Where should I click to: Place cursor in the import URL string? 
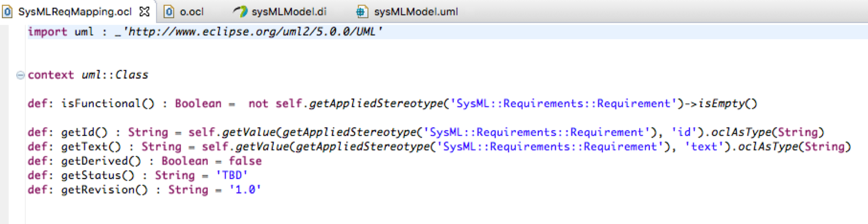click(x=252, y=32)
